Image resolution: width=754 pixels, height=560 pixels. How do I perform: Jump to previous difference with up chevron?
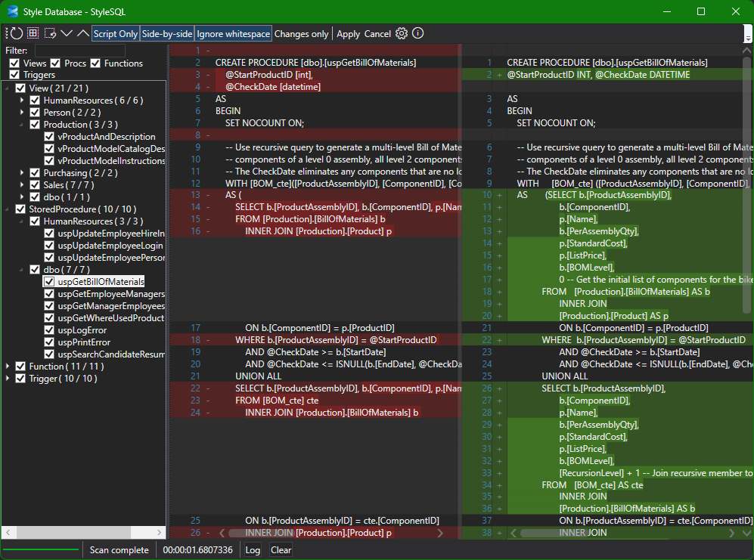click(82, 33)
